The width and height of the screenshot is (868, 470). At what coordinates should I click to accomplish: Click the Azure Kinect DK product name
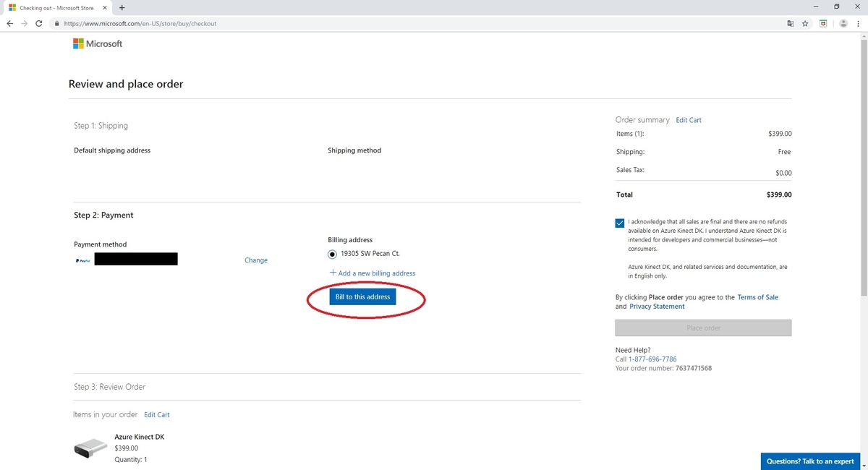click(140, 437)
